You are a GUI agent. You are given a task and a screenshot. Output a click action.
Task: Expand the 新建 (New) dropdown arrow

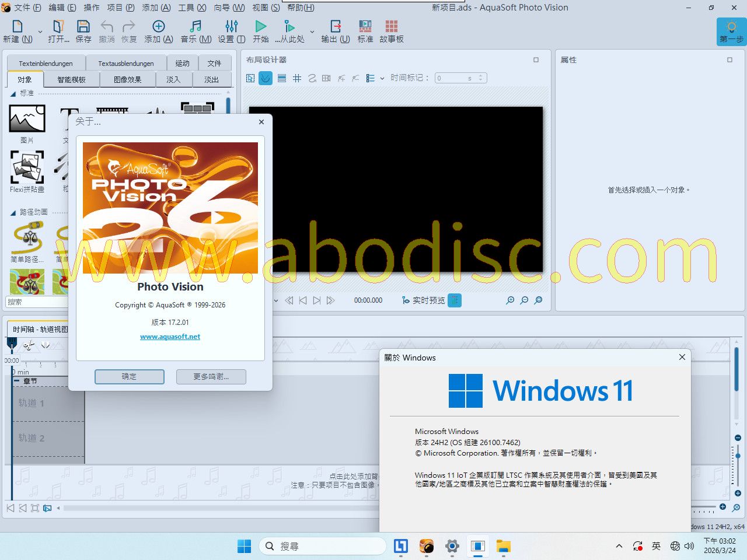[x=40, y=32]
